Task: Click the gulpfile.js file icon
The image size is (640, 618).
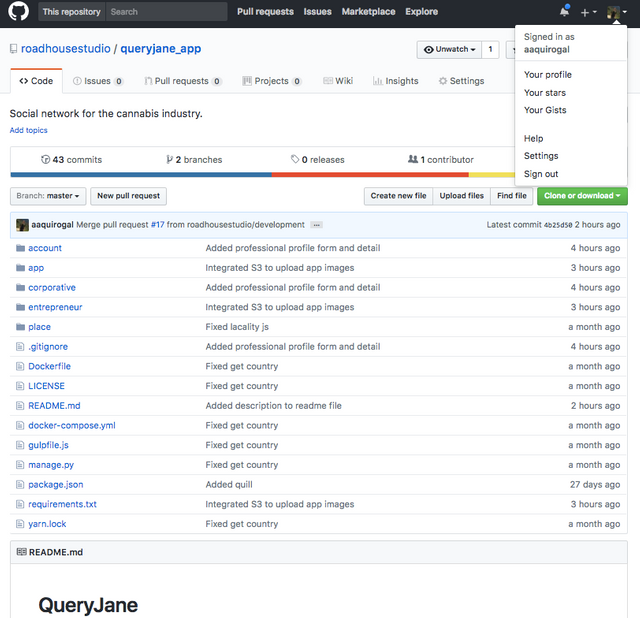Action: point(20,445)
